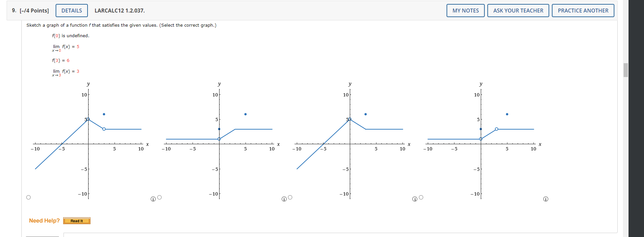Viewport: 644px width, 237px height.
Task: Select the radio button for the third graph
Action: click(x=290, y=197)
